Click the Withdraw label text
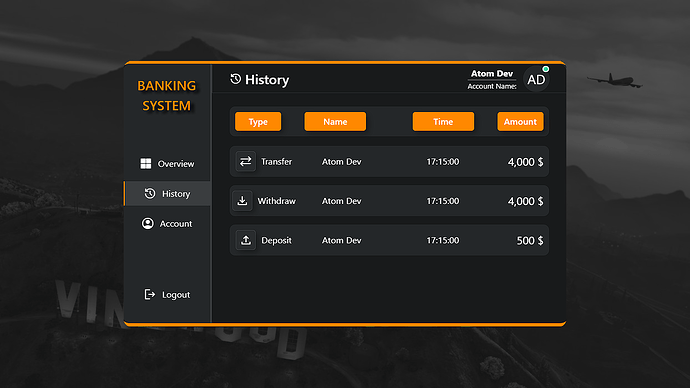The image size is (690, 388). (276, 201)
